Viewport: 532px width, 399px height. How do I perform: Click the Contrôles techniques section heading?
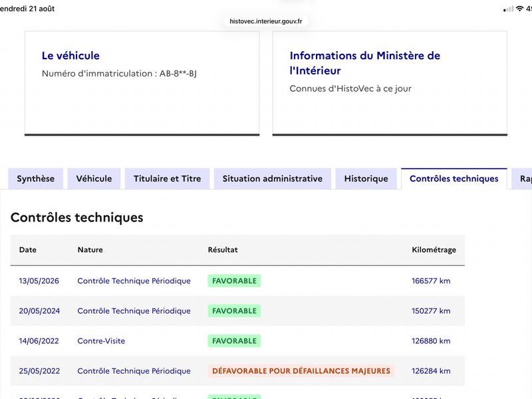tap(77, 217)
